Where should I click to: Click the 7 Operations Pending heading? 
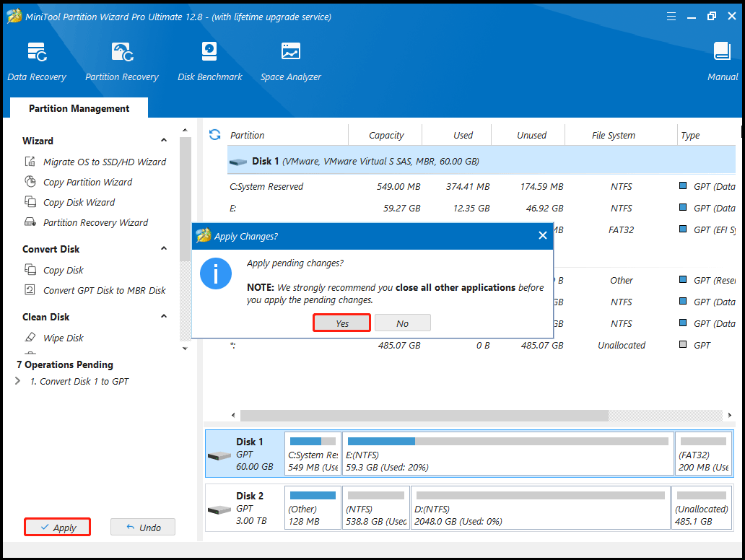click(65, 364)
